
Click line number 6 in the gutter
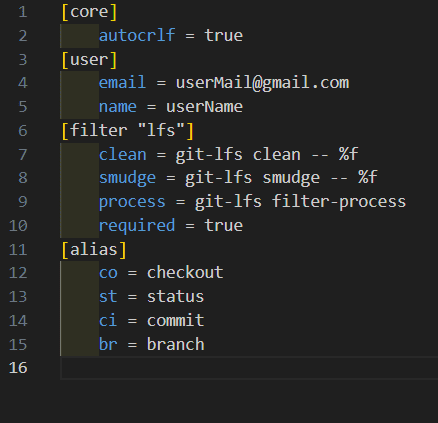coord(23,131)
